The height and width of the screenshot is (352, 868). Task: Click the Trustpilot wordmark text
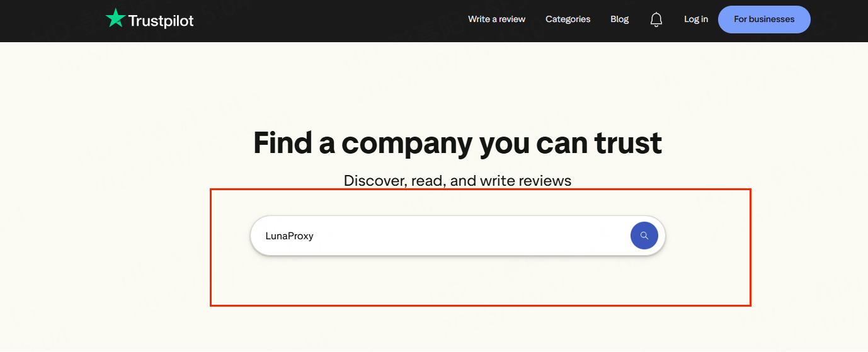(161, 21)
